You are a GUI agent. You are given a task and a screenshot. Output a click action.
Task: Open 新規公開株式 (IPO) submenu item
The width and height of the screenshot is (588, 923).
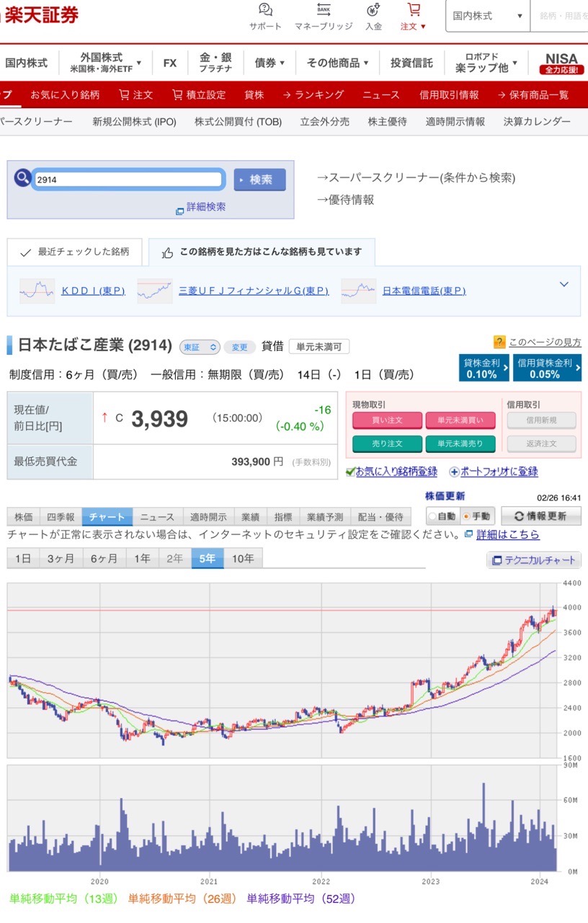click(134, 122)
